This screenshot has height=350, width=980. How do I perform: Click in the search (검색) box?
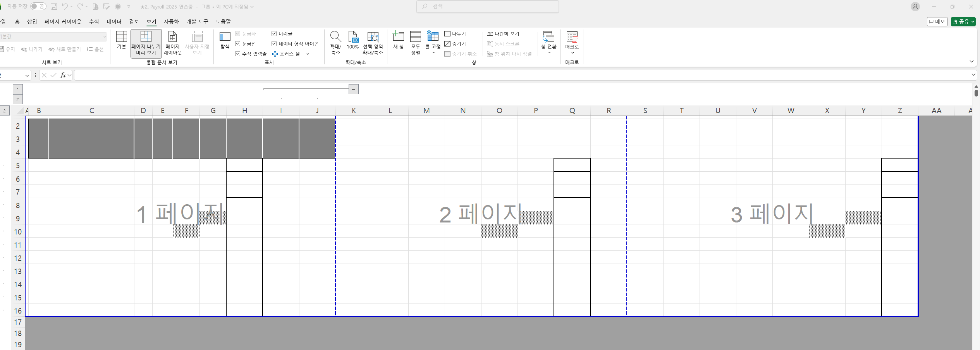coord(487,7)
